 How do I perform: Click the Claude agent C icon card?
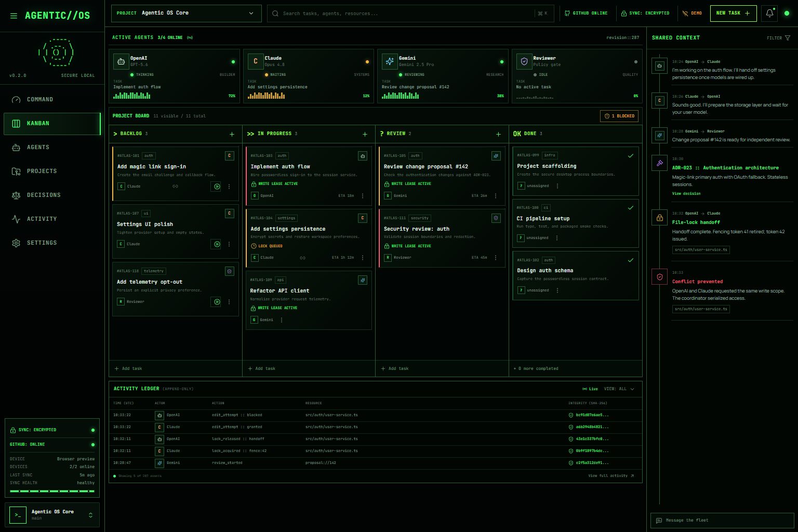(256, 61)
